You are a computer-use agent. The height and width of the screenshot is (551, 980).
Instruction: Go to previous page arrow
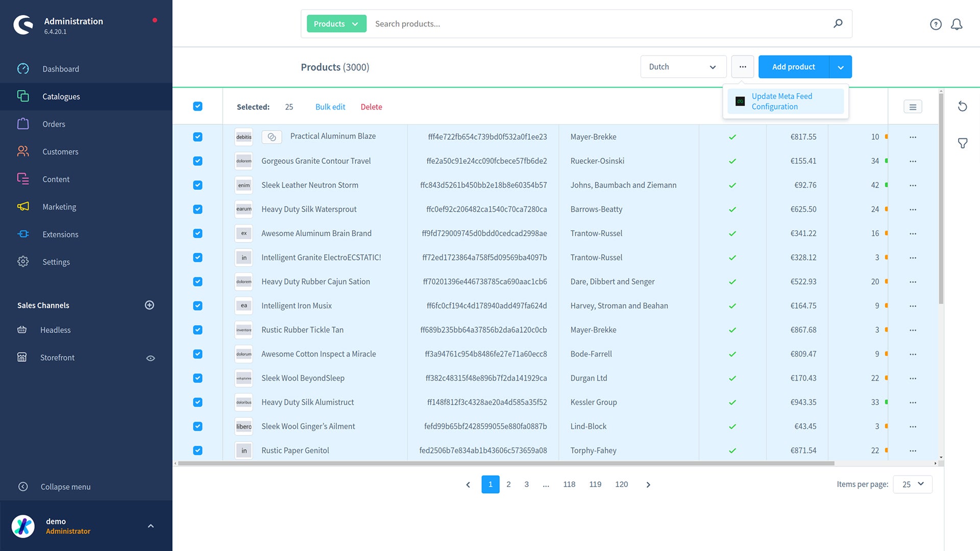[x=468, y=485]
